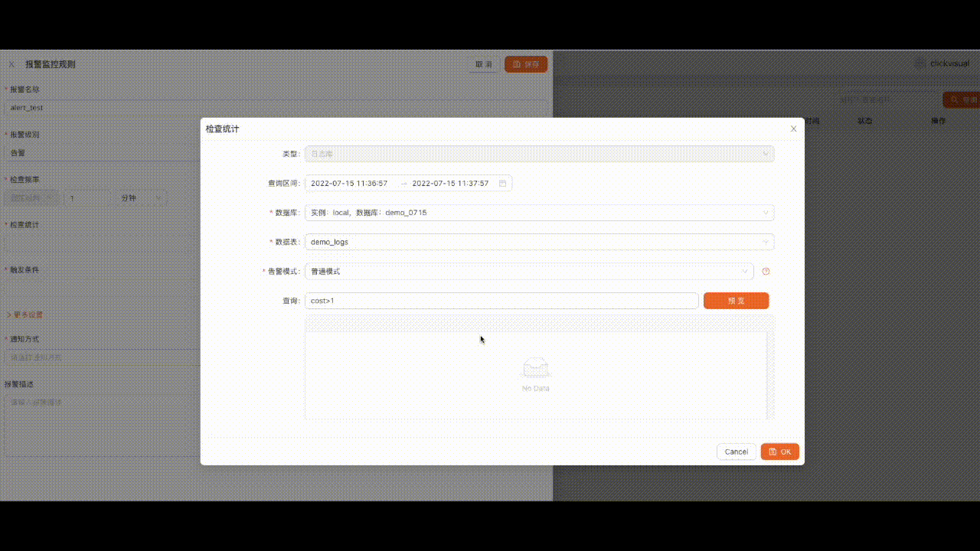Screen dimensions: 980x551
Task: Open the 告警模式 dropdown showing 普通模式
Action: pyautogui.click(x=529, y=271)
